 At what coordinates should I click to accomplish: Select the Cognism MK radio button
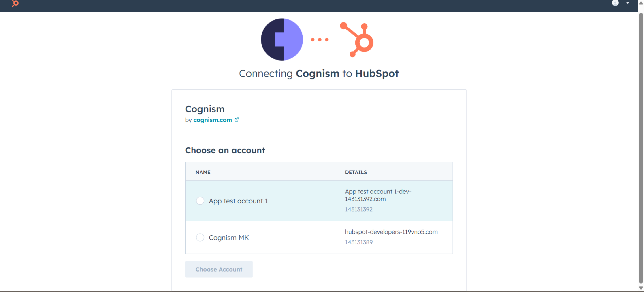pos(200,237)
